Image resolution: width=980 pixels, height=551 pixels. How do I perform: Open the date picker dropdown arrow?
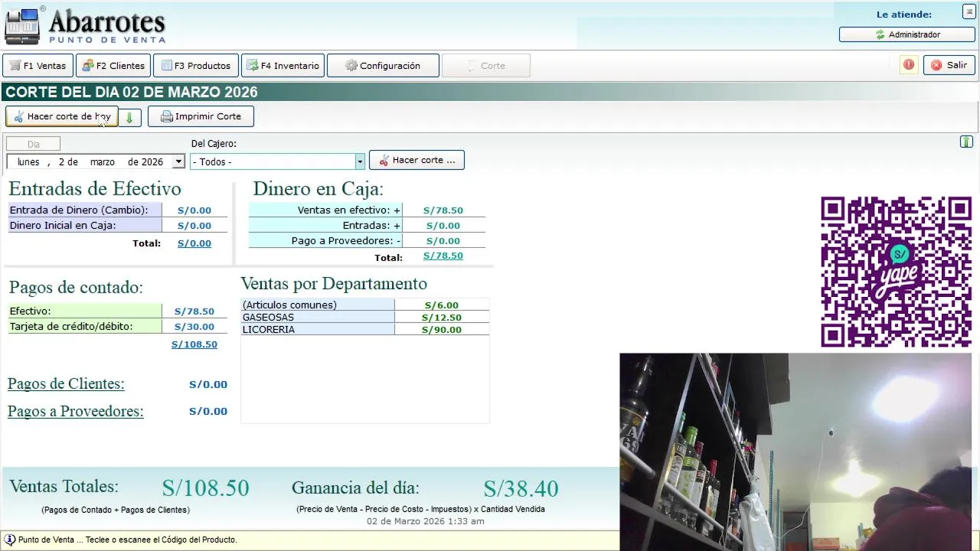point(178,161)
